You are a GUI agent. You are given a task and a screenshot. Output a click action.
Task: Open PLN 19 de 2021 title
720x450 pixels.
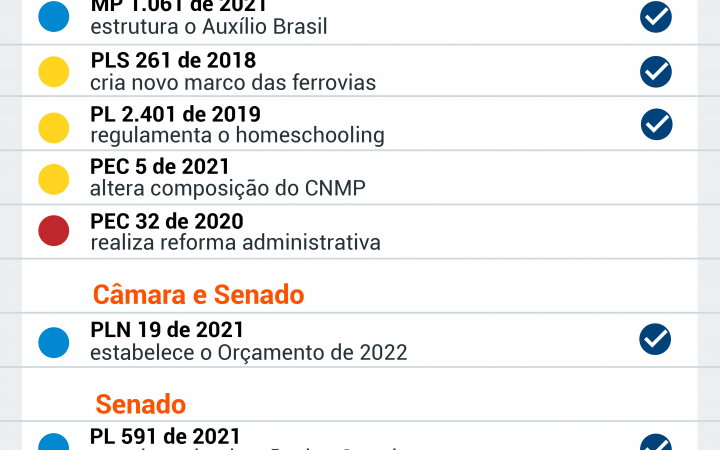coord(167,329)
